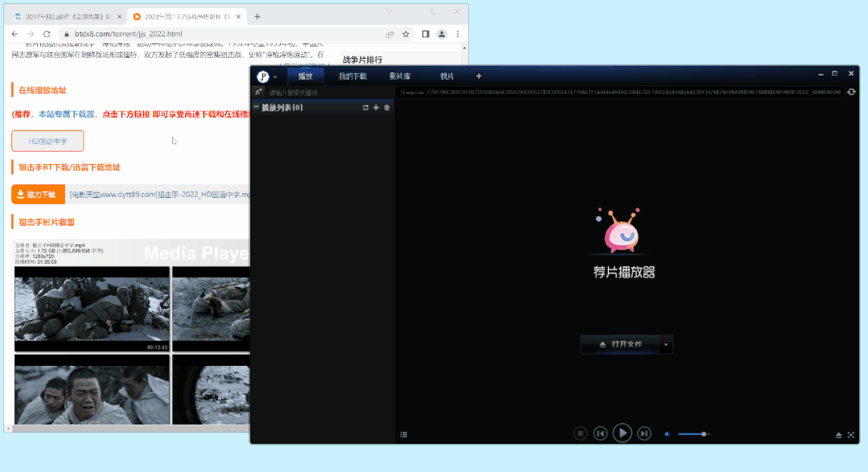
Task: Expand the 打开文件 dropdown arrow
Action: pos(666,345)
